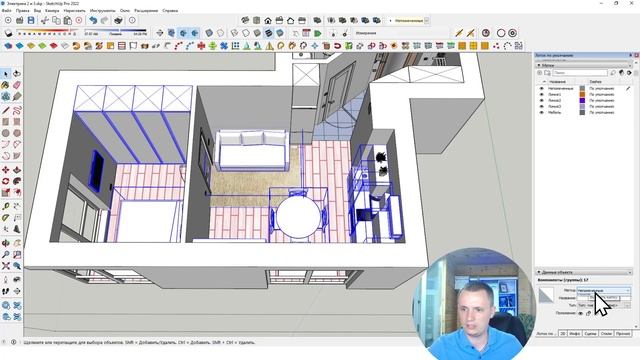Switch to the Сцены tray tab
Image resolution: width=640 pixels, height=360 pixels.
pos(590,334)
